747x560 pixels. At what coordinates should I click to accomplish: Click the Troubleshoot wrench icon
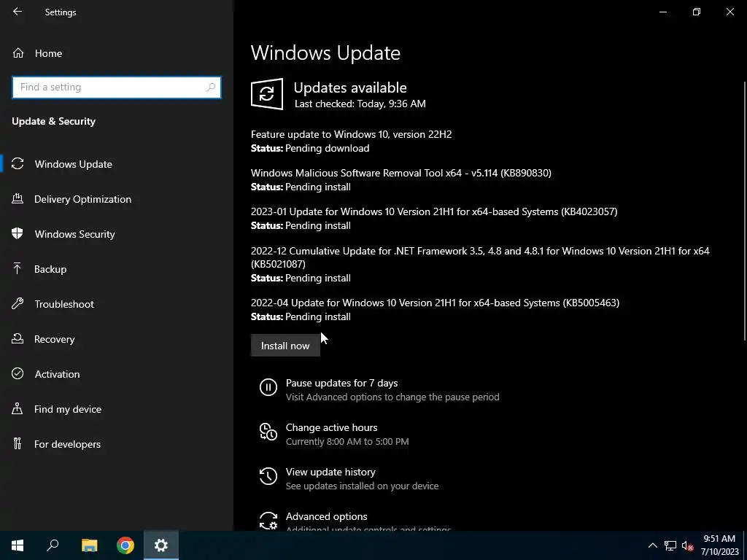pos(18,304)
